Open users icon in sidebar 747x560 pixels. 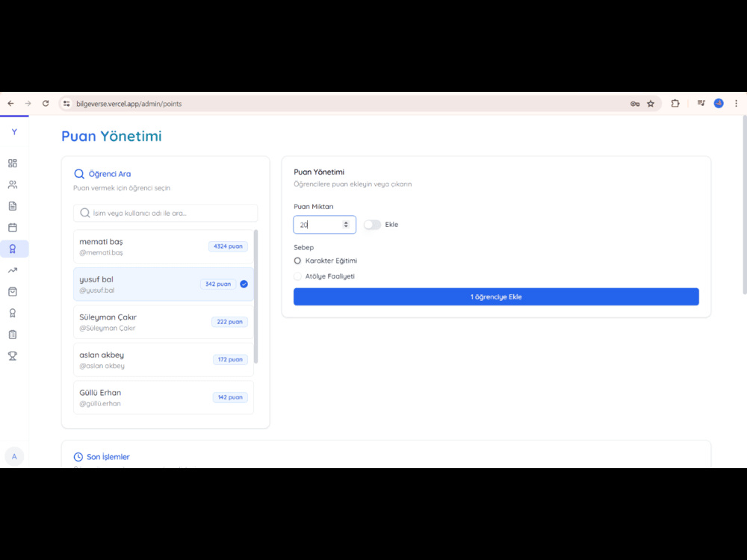(x=13, y=184)
